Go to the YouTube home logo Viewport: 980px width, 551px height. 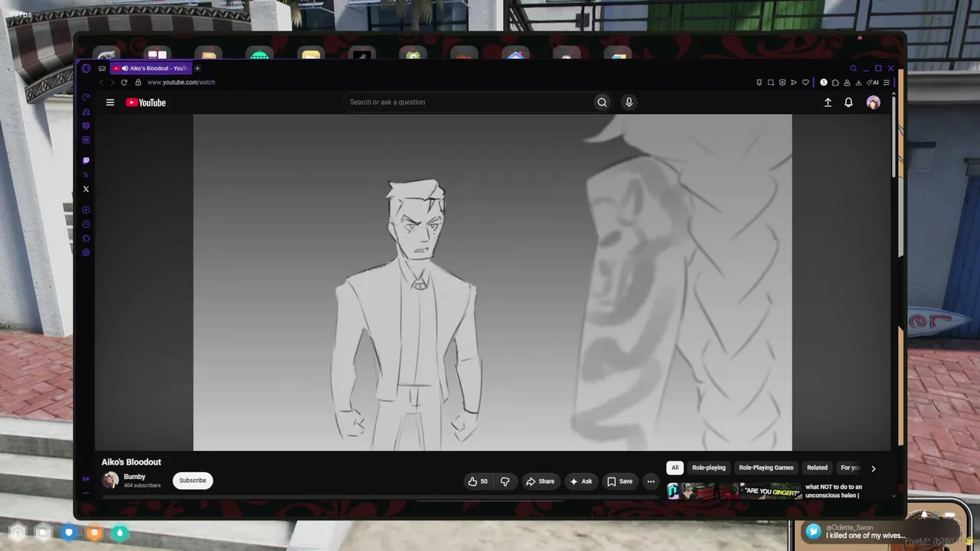click(145, 103)
